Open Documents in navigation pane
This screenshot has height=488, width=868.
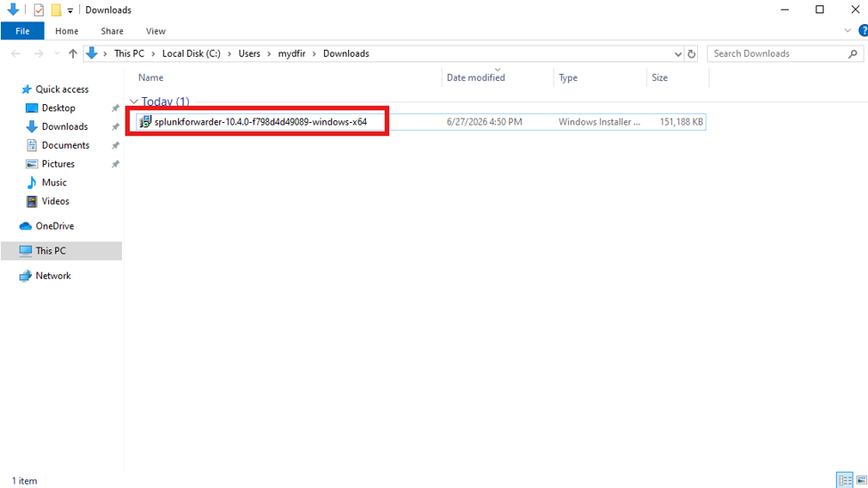65,145
